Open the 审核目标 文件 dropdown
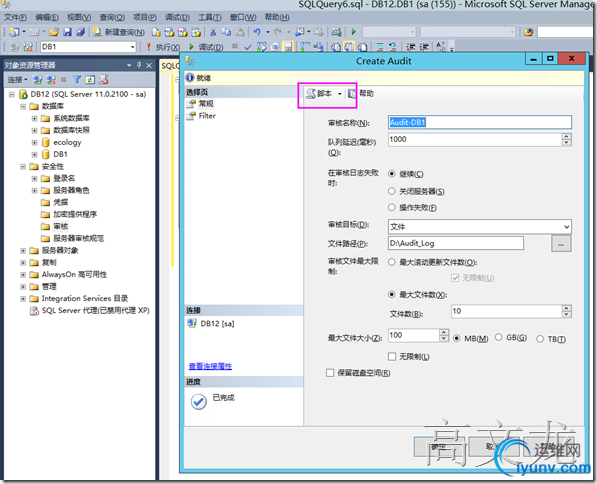 click(480, 227)
